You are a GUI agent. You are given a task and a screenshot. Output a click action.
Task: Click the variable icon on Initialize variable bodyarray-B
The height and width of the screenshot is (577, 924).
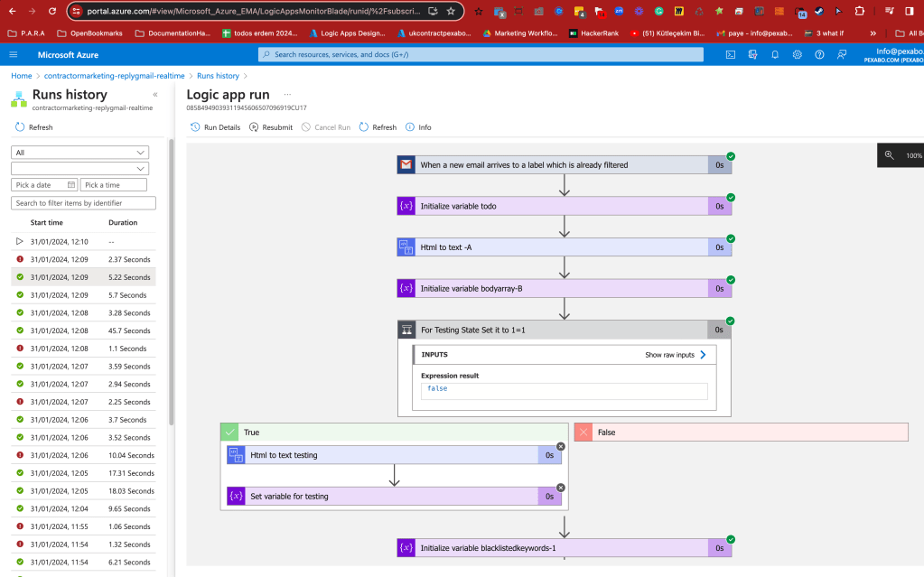tap(406, 289)
